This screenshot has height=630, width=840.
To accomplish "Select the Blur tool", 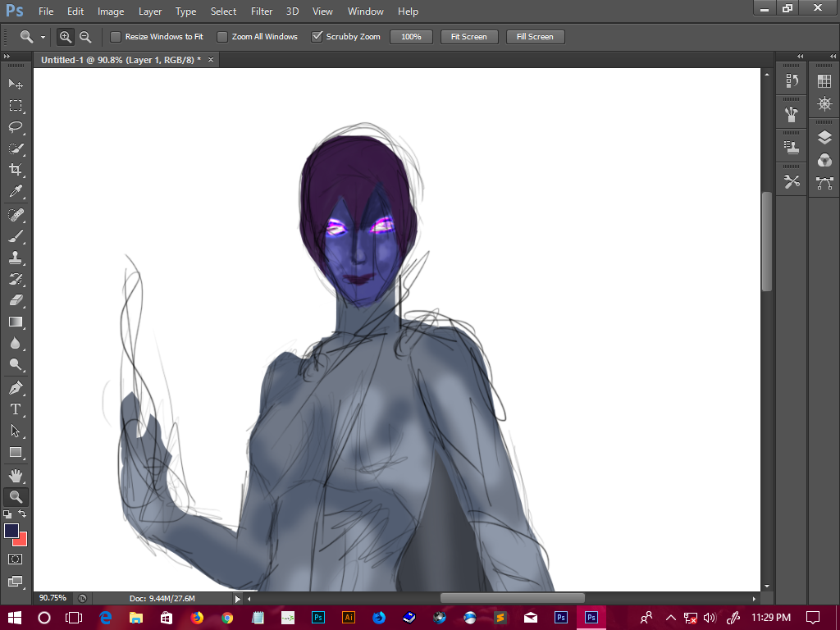I will (x=16, y=344).
